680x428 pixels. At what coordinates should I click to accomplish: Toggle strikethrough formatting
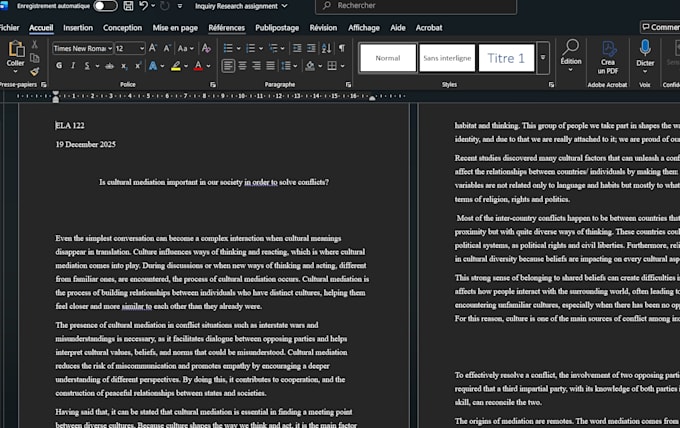coord(109,66)
